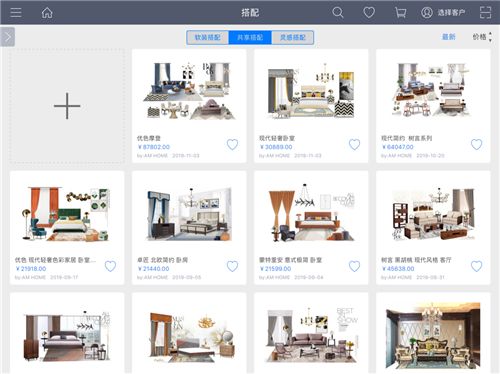Open the shopping cart

click(x=400, y=13)
